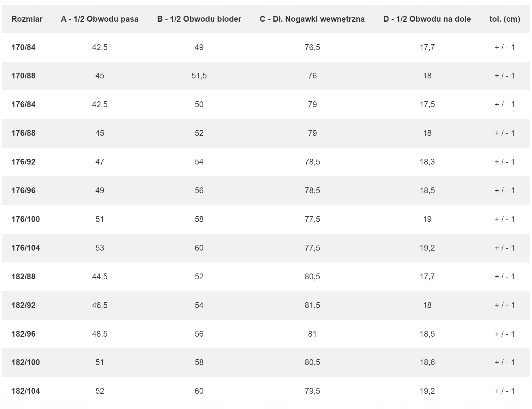Select the 81,5 inner leg value
Image resolution: width=532 pixels, height=409 pixels.
(x=312, y=305)
